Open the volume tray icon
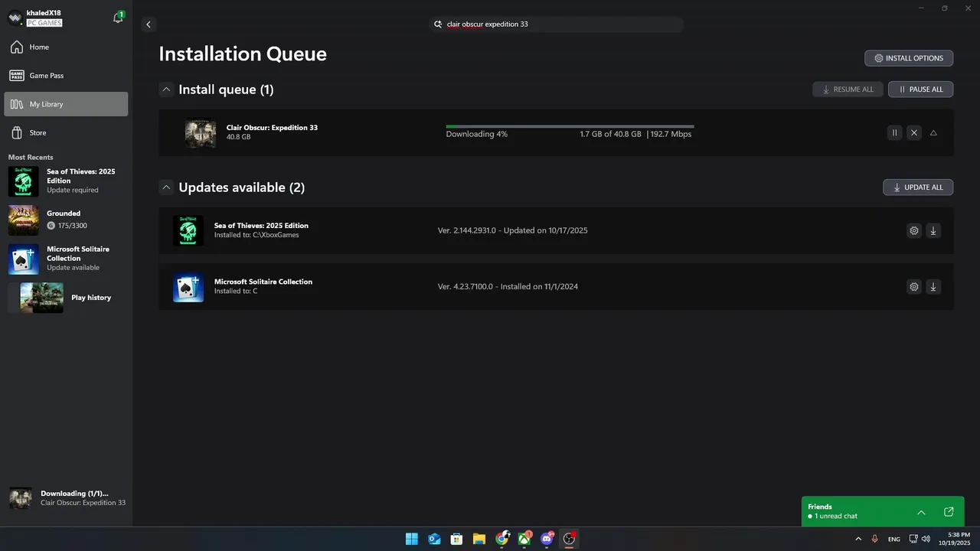This screenshot has height=551, width=980. point(926,540)
